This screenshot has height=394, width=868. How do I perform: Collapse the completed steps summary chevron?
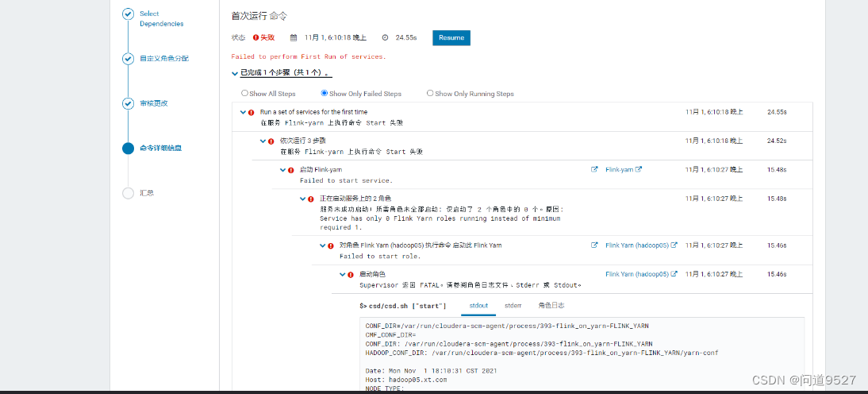(x=235, y=72)
